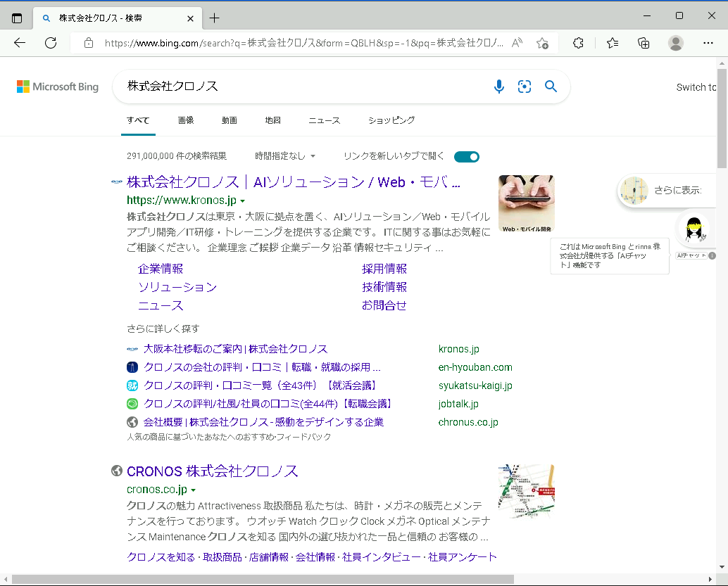
Task: Open the Settings and more ellipsis menu
Action: [x=708, y=43]
